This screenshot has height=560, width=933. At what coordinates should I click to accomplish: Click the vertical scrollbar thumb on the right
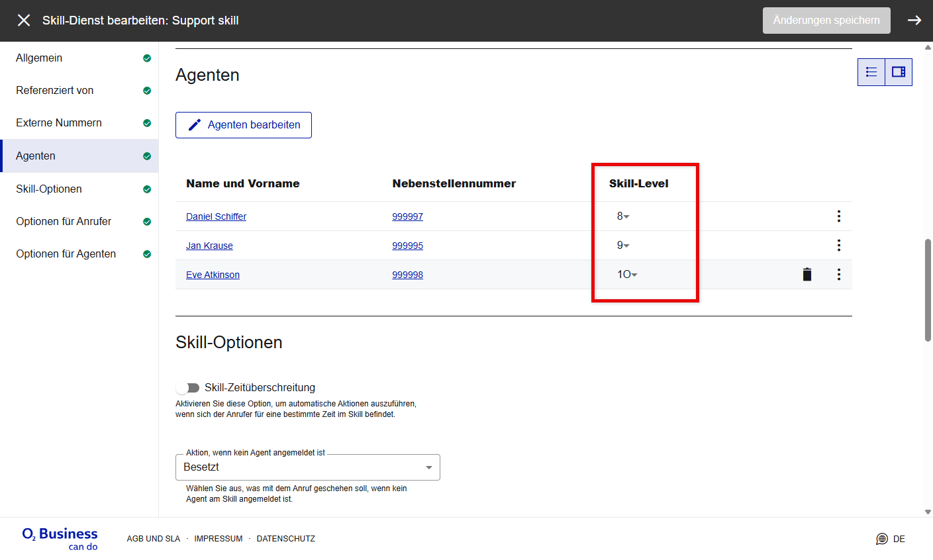tap(928, 290)
